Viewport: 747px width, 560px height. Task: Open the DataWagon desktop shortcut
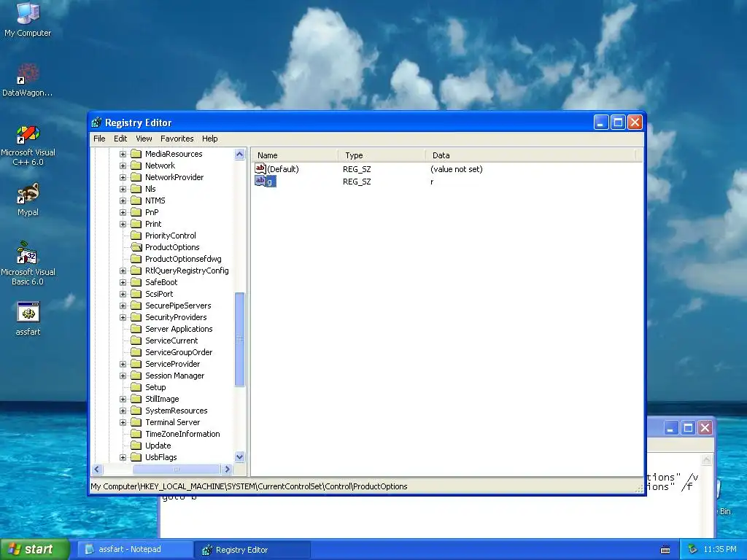tap(28, 79)
